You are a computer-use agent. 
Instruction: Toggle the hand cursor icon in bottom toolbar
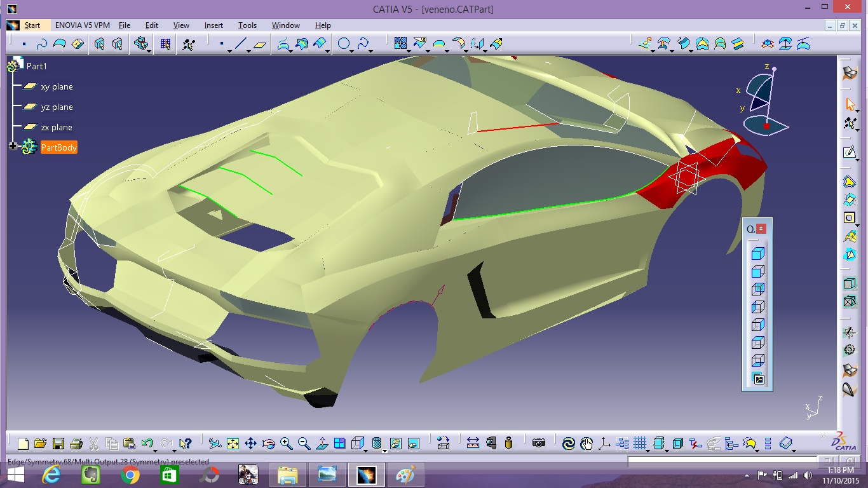586,443
